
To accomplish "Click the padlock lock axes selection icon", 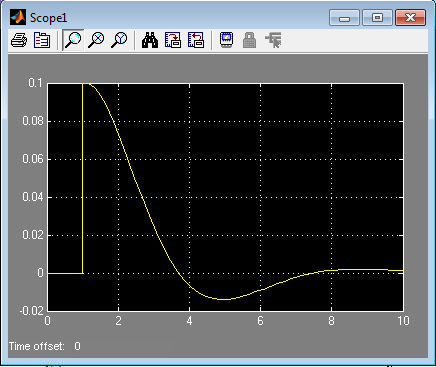I will tap(250, 40).
